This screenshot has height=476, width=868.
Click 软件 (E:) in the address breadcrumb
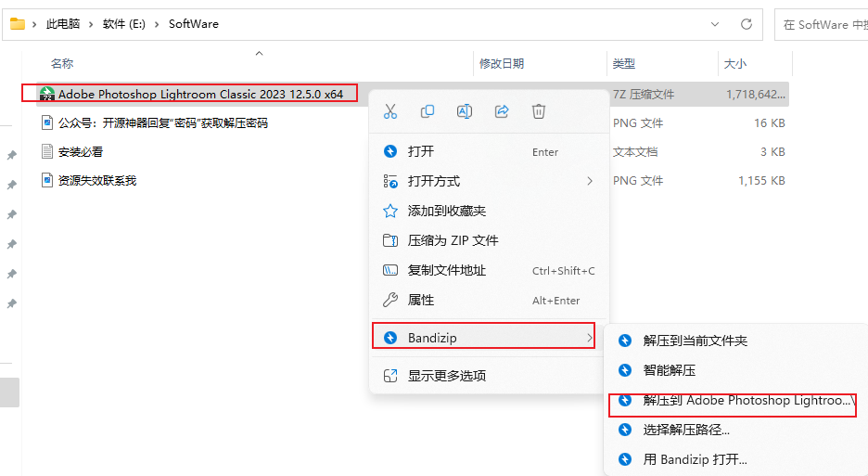(x=124, y=24)
